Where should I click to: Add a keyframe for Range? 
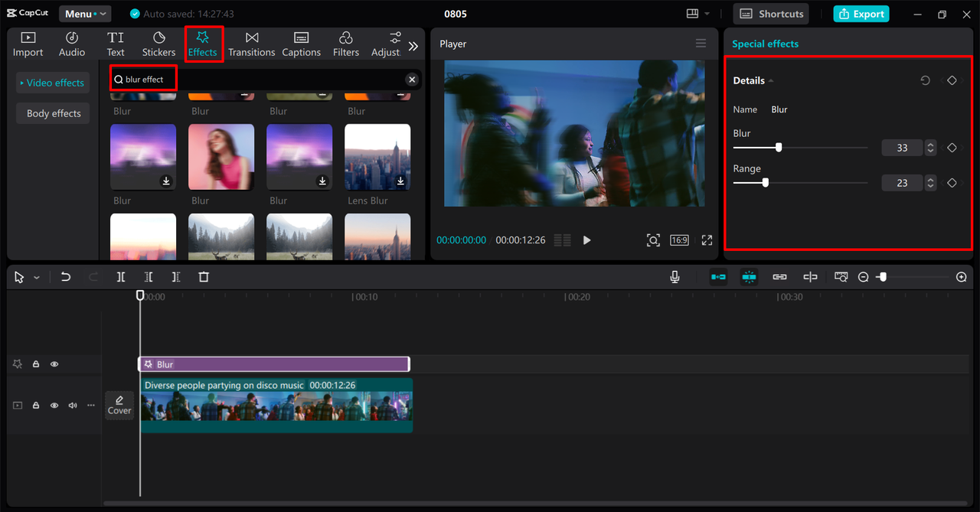pos(952,183)
